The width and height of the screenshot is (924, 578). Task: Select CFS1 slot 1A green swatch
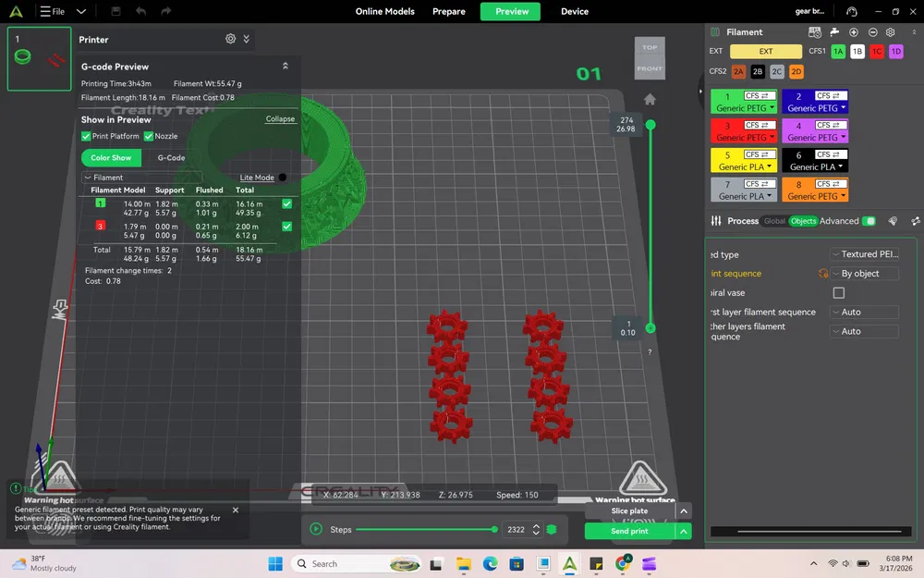click(x=838, y=51)
